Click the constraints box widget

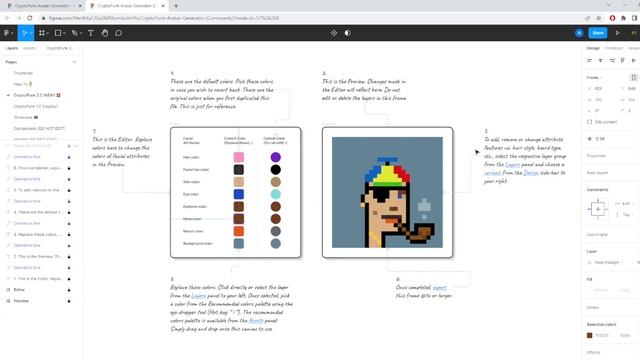point(598,209)
